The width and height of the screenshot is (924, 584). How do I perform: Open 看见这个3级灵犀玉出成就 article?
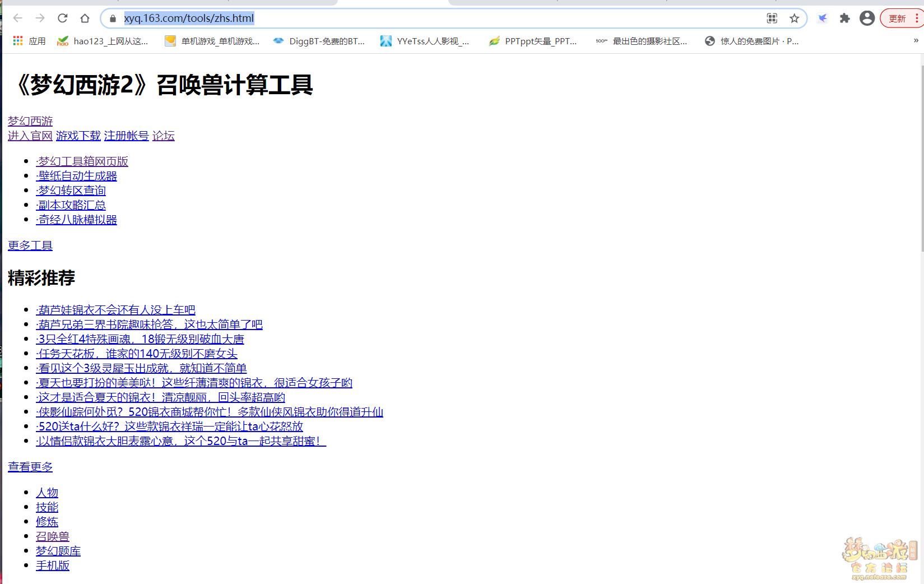141,368
